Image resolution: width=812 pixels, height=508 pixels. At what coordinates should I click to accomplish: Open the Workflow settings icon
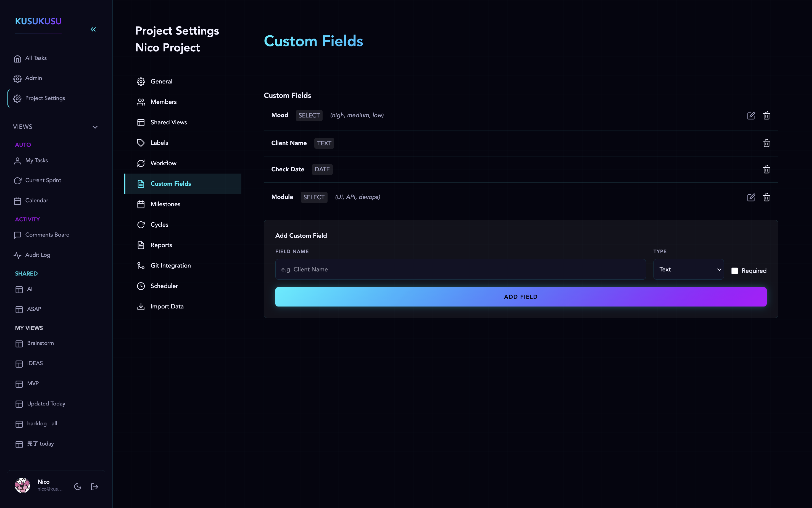pyautogui.click(x=141, y=163)
